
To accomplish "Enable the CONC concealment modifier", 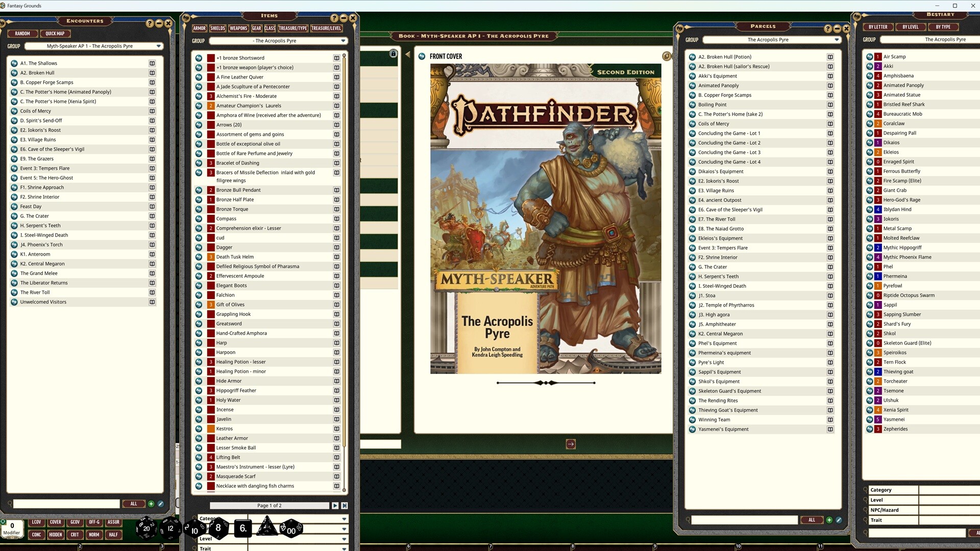I will [x=36, y=535].
